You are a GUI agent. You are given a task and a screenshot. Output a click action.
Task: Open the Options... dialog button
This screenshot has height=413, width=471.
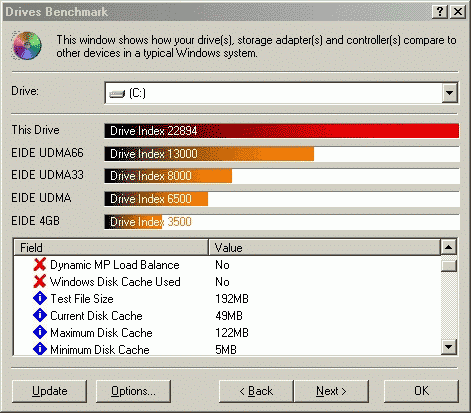coord(133,391)
